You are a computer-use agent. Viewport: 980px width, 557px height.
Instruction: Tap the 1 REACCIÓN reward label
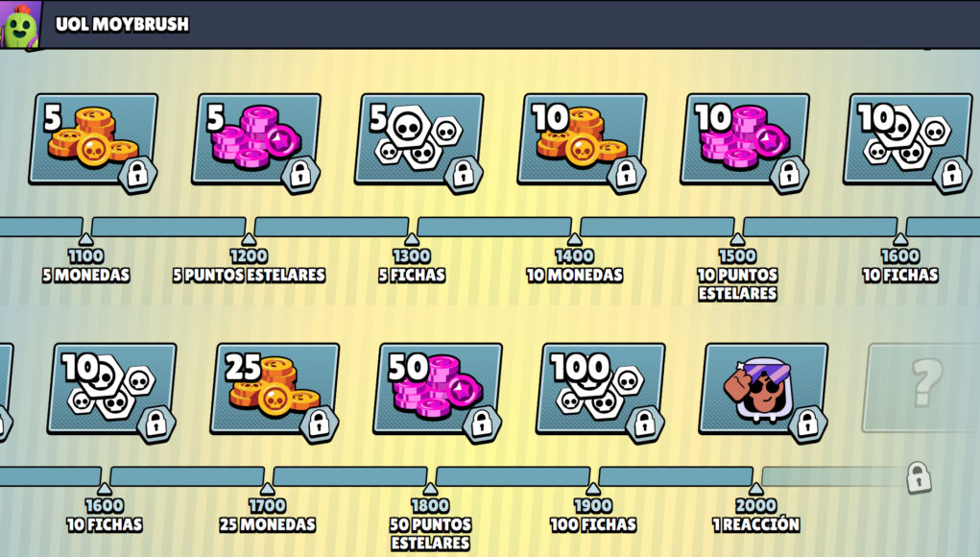click(756, 524)
